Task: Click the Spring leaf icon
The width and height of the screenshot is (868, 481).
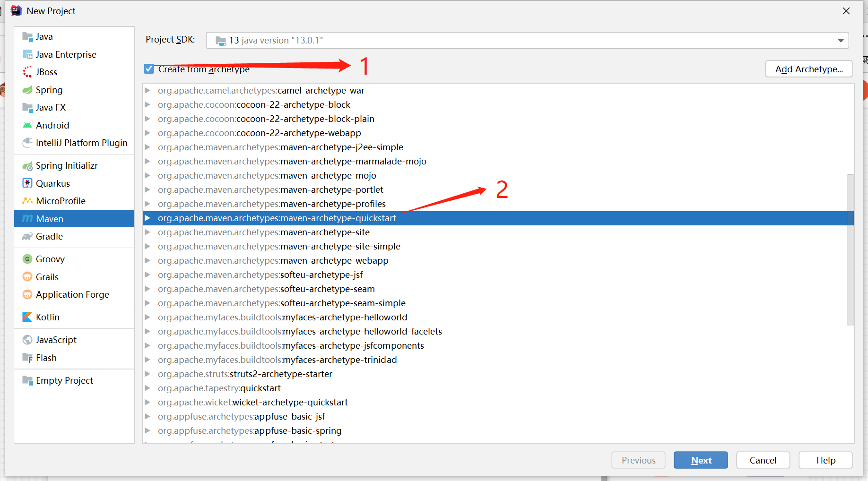Action: coord(27,90)
